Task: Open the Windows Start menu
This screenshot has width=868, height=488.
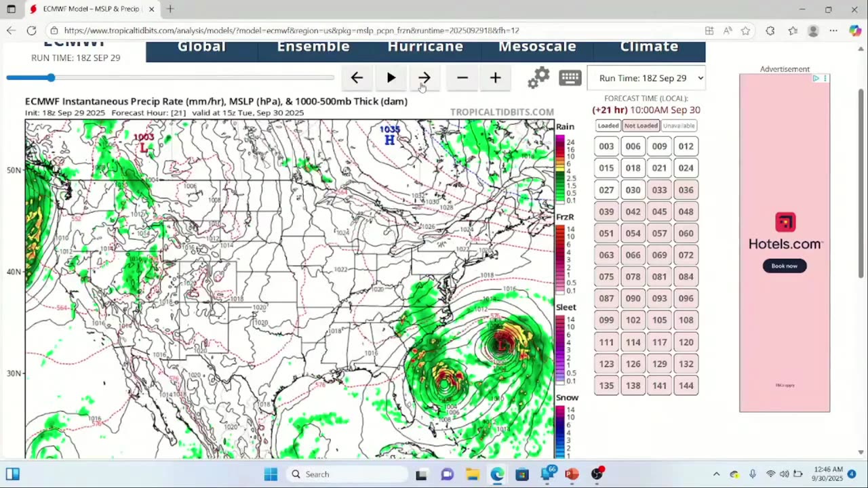Action: [271, 474]
